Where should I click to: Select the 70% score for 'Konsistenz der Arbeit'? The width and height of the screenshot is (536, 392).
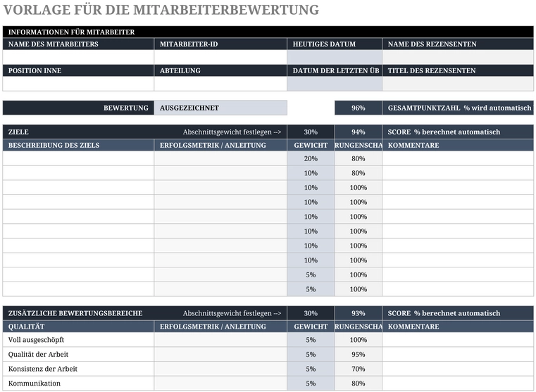pos(359,369)
